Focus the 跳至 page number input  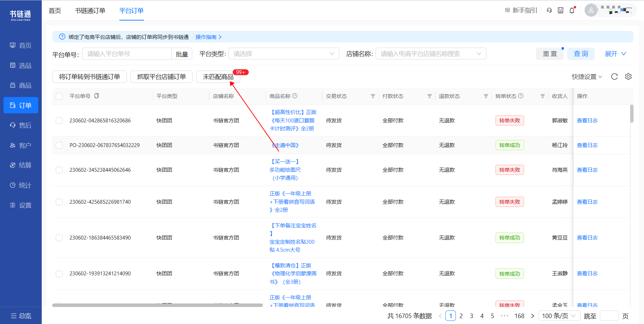609,316
